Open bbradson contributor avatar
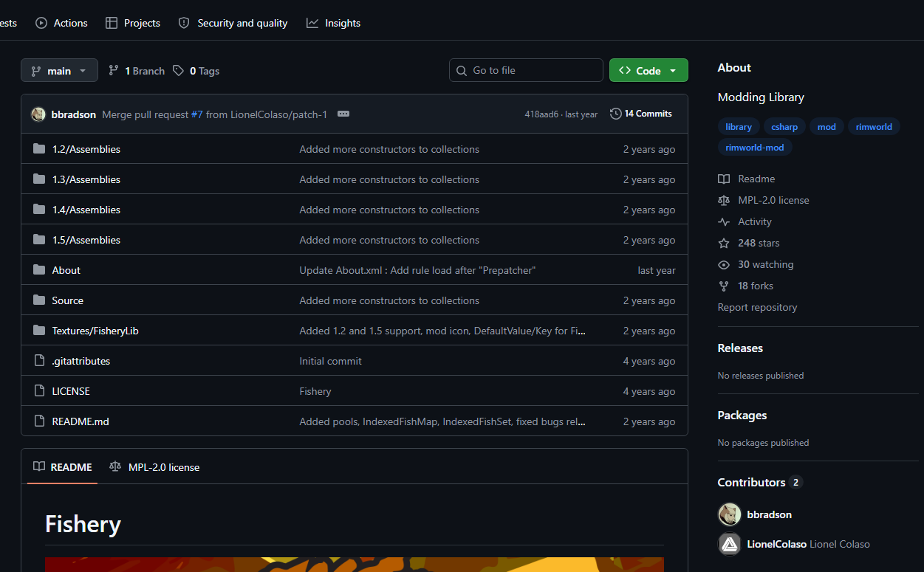924x572 pixels. click(x=730, y=514)
